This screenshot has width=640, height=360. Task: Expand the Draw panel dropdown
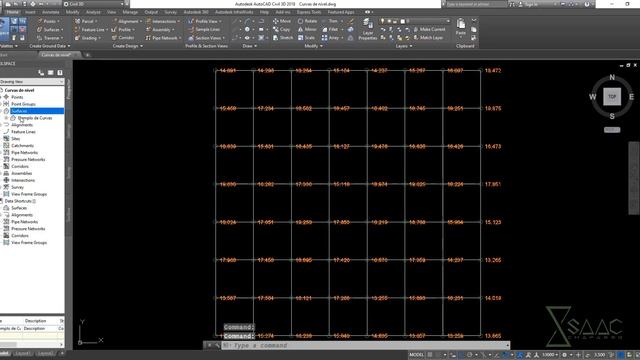pos(250,46)
